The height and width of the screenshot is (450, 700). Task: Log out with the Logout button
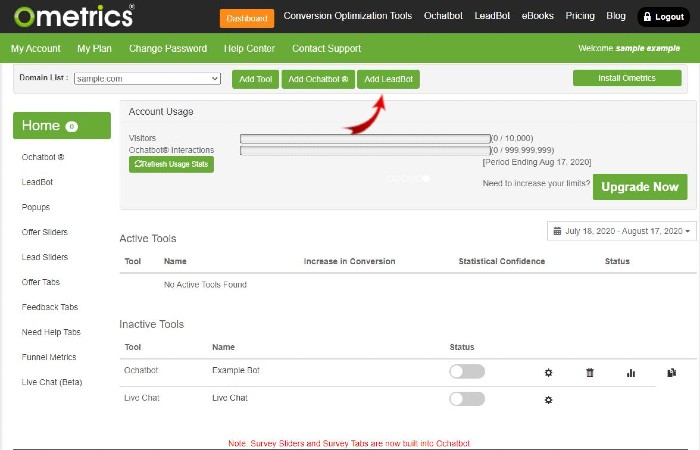(x=663, y=17)
